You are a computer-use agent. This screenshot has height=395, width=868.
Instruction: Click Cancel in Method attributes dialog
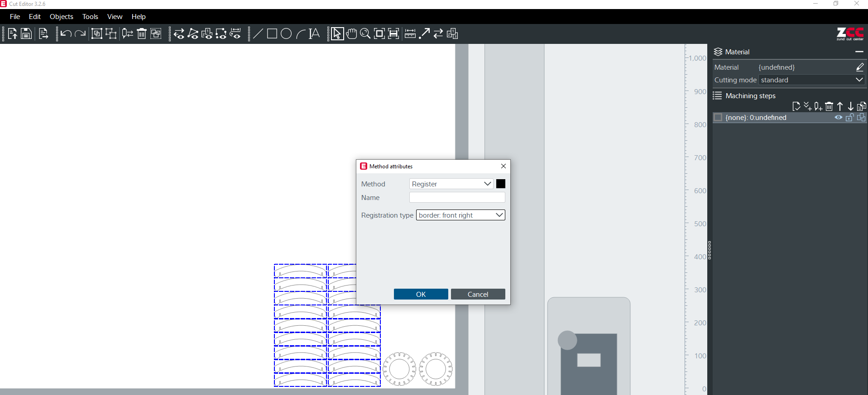click(478, 294)
